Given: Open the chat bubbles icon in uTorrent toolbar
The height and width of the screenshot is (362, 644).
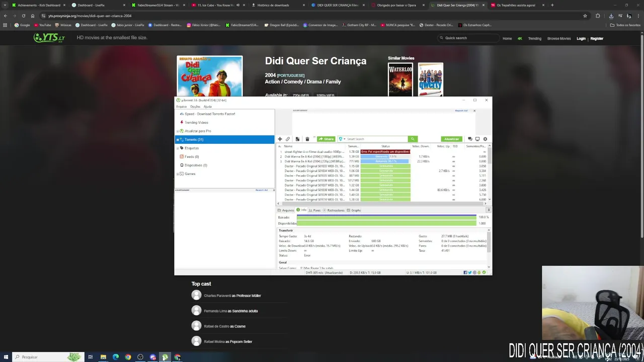Looking at the screenshot, I should [470, 139].
